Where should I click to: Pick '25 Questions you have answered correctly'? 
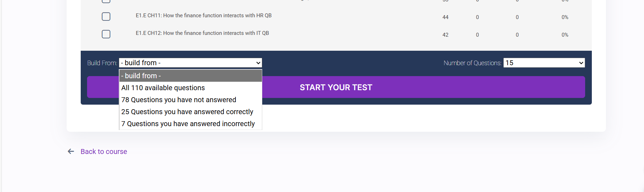187,112
